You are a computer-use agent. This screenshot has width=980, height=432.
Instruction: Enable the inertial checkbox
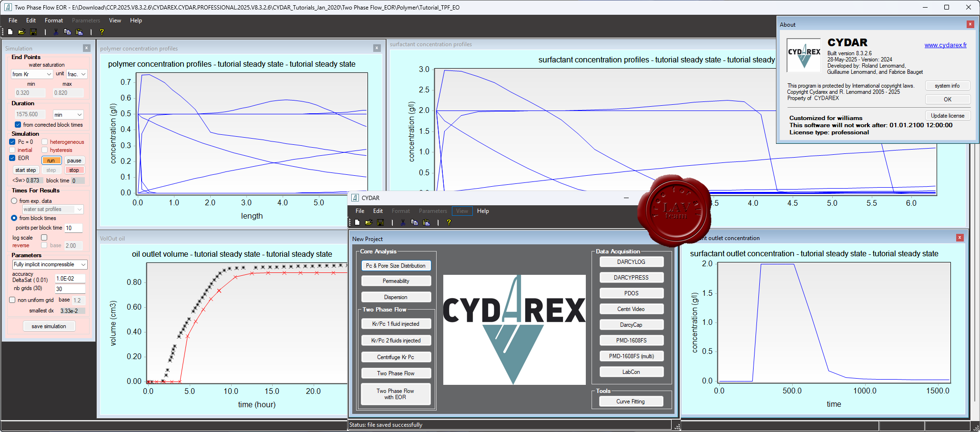click(12, 150)
